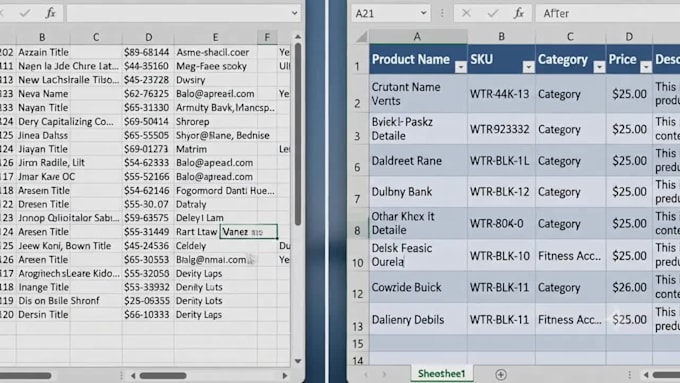Go to next sheet using tab navigation arrow
The width and height of the screenshot is (680, 383).
coord(384,374)
